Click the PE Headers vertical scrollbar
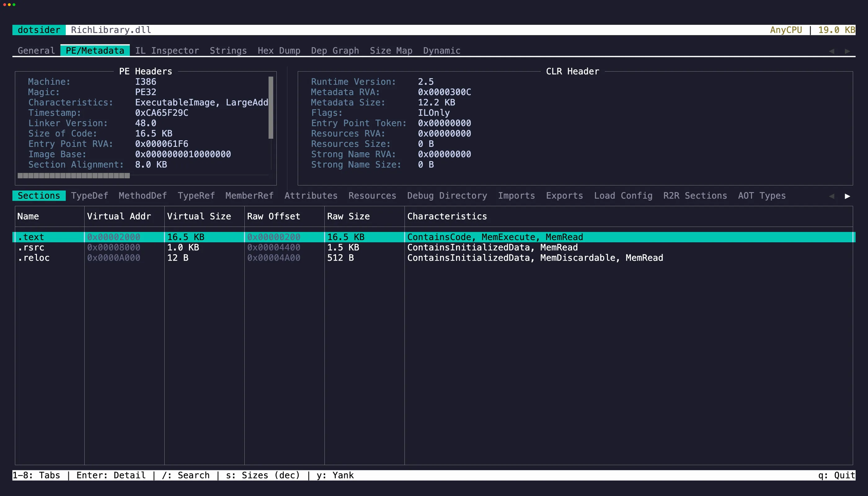 point(271,108)
